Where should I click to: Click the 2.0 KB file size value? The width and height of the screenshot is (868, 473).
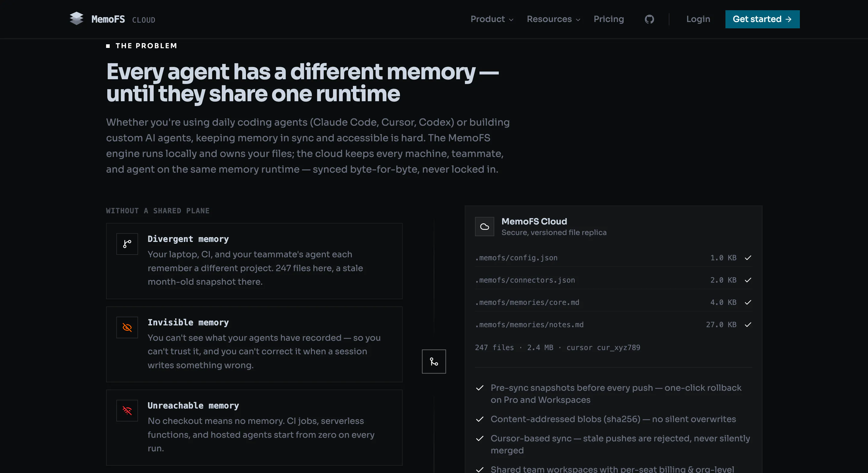pyautogui.click(x=723, y=280)
